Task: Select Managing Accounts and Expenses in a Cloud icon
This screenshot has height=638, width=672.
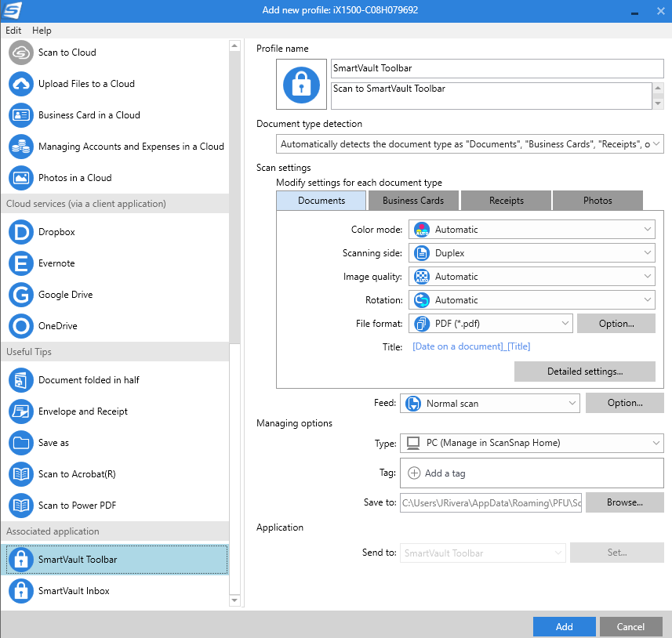Action: [x=21, y=146]
